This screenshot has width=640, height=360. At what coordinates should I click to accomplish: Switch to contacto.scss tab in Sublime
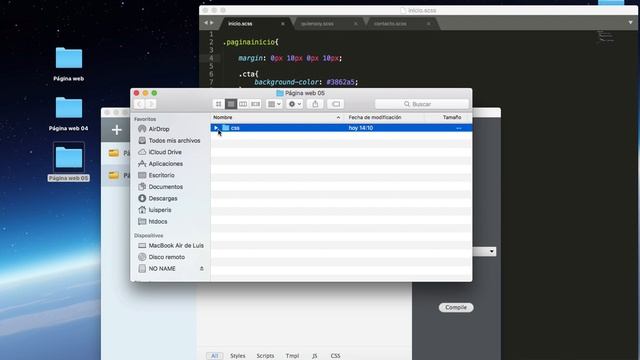pos(390,24)
